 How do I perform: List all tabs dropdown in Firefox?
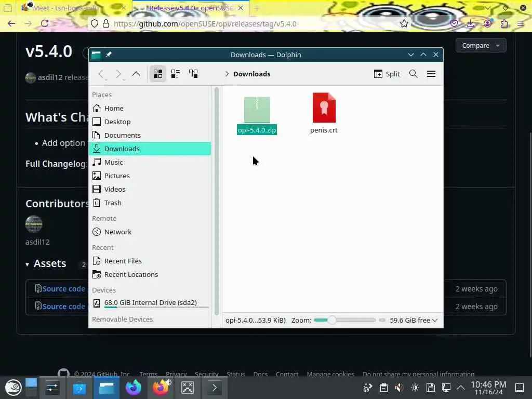[x=487, y=8]
